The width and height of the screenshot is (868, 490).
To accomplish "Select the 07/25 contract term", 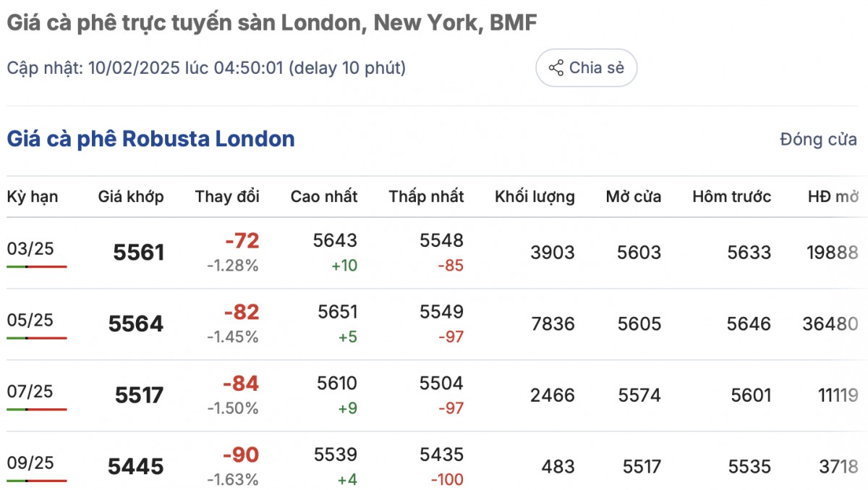I will [30, 392].
